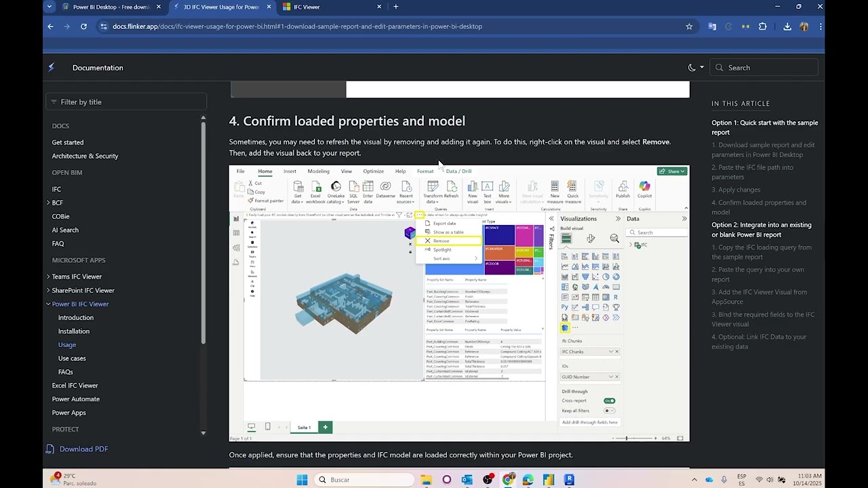Viewport: 868px width, 488px height.
Task: Click the sidebar scrollbar up arrow
Action: pos(203,118)
